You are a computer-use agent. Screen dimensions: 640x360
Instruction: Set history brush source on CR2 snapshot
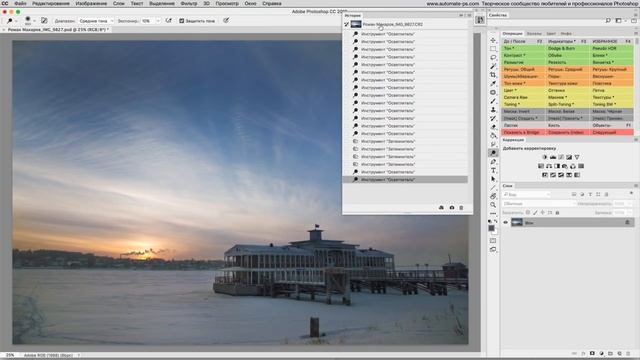tap(347, 24)
